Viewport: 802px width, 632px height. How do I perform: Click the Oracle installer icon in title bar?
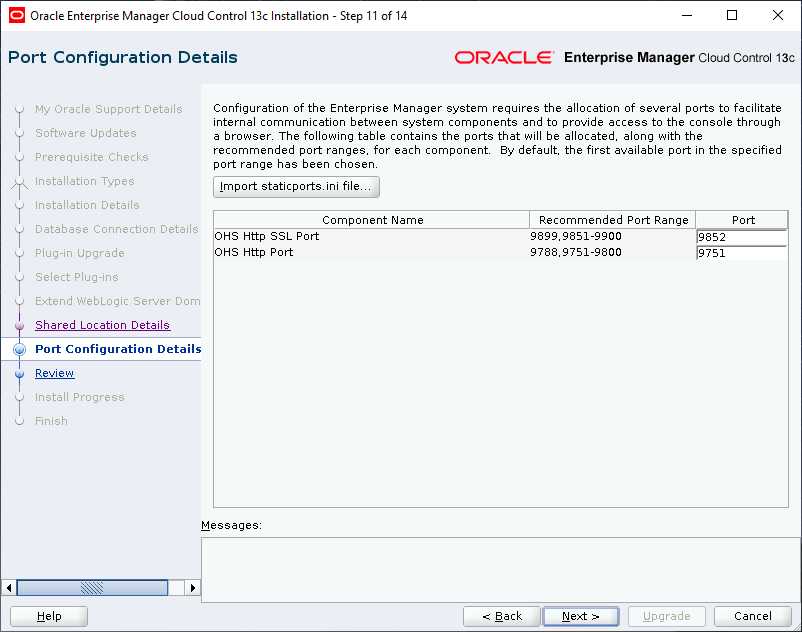(16, 15)
